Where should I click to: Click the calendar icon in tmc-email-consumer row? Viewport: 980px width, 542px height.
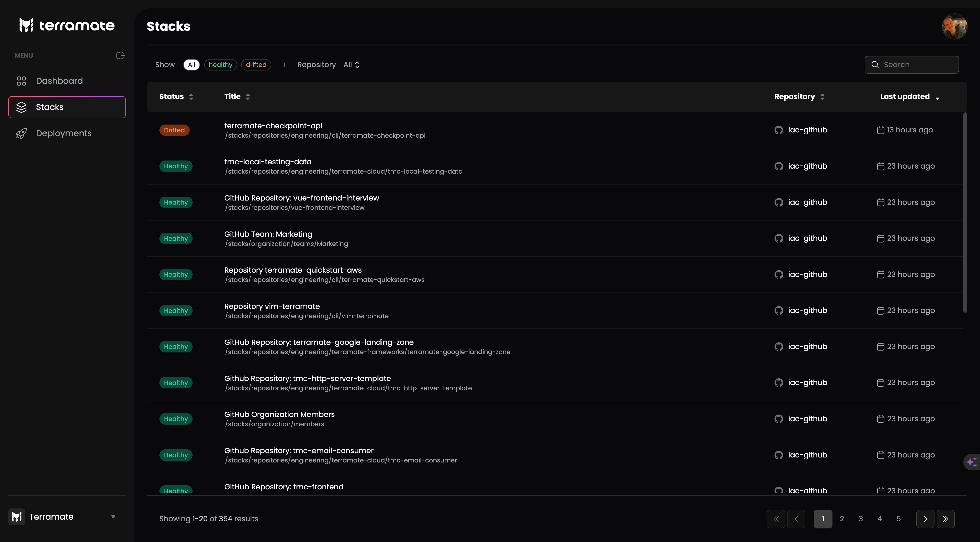pos(880,455)
